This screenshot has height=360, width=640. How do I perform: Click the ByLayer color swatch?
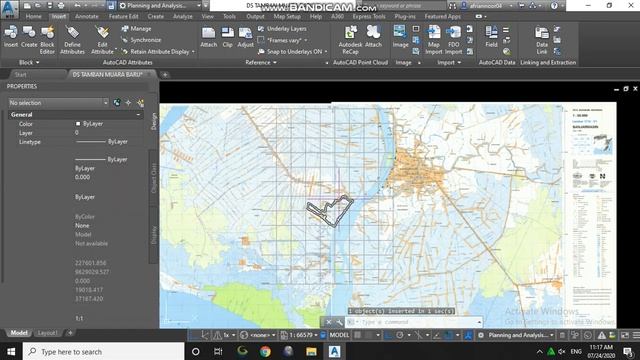[78, 124]
